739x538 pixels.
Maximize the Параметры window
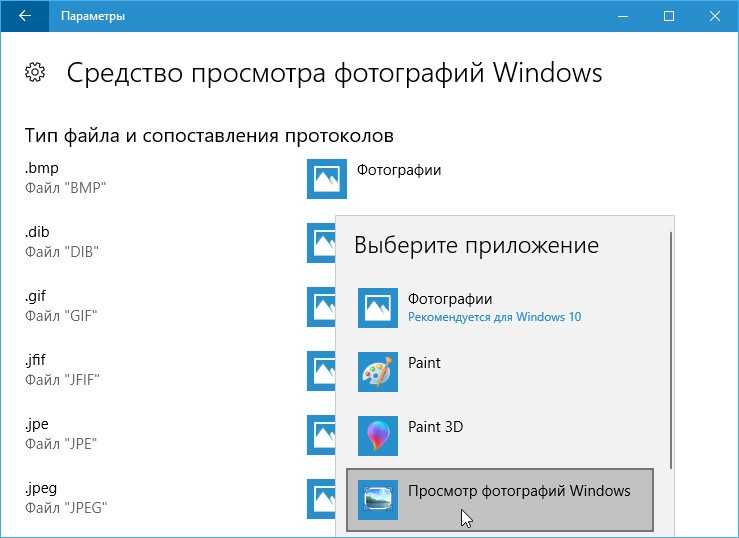[x=669, y=16]
